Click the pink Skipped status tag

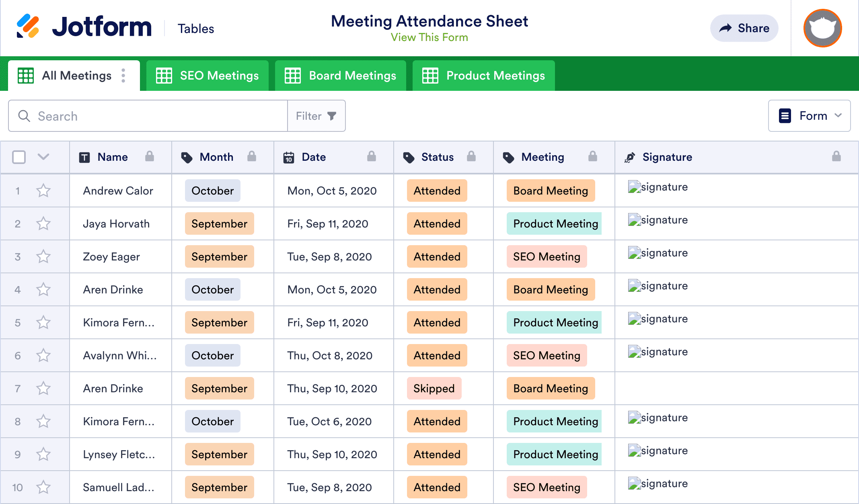tap(434, 388)
